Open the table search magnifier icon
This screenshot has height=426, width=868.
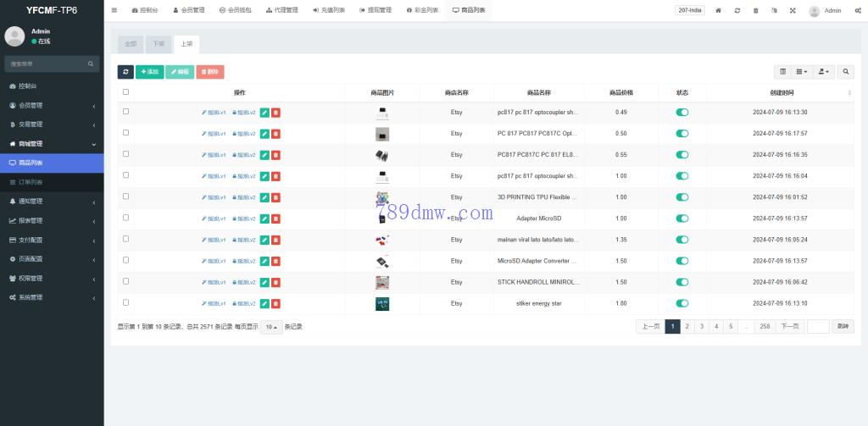(x=846, y=72)
